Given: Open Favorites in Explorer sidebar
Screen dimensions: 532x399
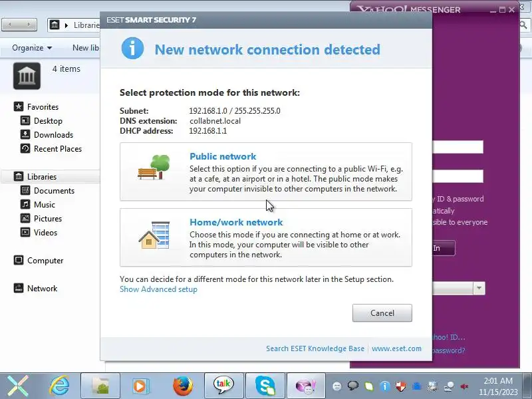Looking at the screenshot, I should (x=43, y=107).
